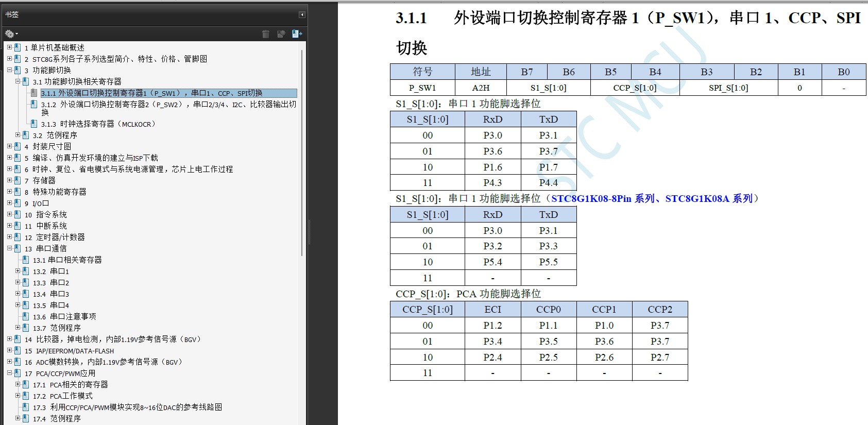Expand bookmark 3.2 范例程序
Screen dimensions: 868x425
coord(18,134)
